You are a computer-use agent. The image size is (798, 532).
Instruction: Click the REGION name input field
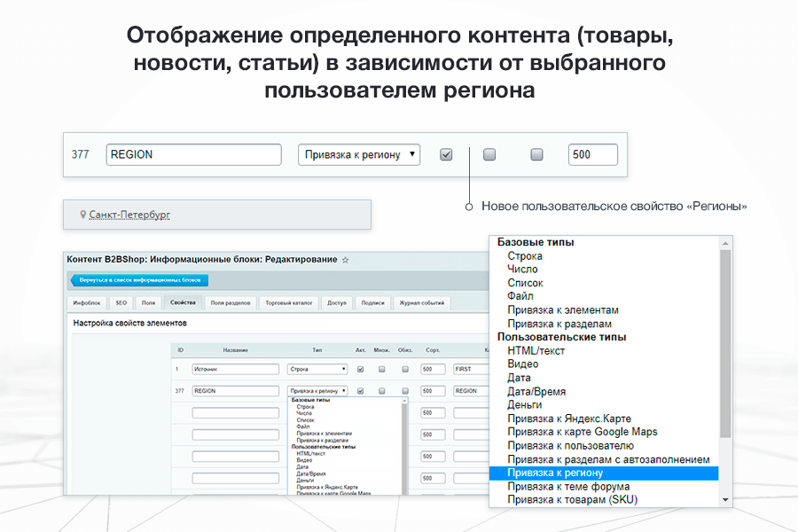point(195,154)
